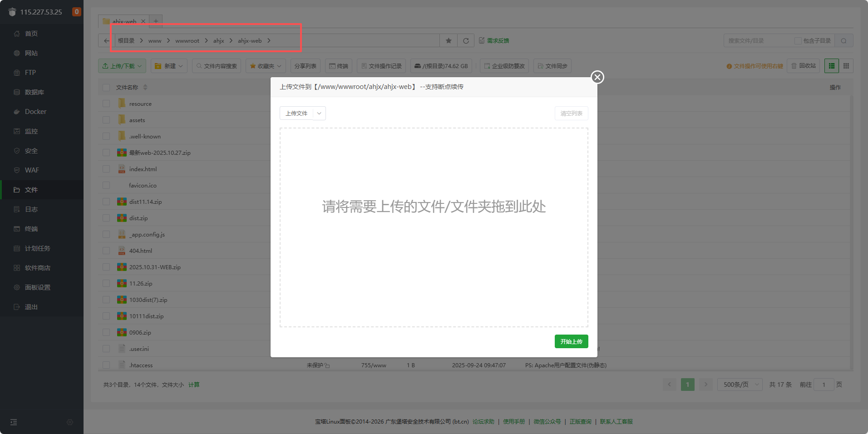Click the clear list button in dialog
This screenshot has width=868, height=434.
pyautogui.click(x=571, y=113)
